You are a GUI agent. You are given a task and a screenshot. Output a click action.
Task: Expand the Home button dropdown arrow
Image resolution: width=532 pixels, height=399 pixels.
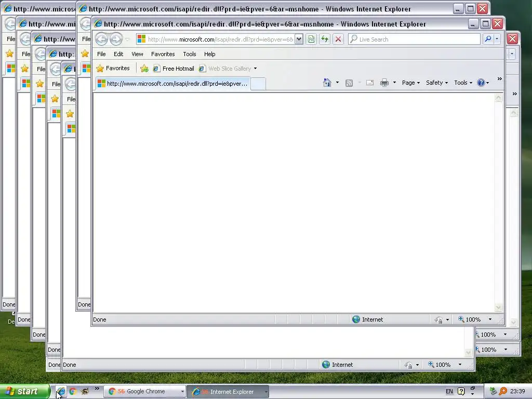pyautogui.click(x=337, y=83)
